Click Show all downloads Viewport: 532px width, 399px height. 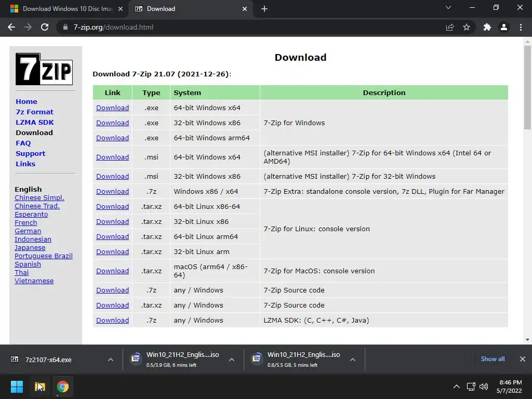click(493, 359)
